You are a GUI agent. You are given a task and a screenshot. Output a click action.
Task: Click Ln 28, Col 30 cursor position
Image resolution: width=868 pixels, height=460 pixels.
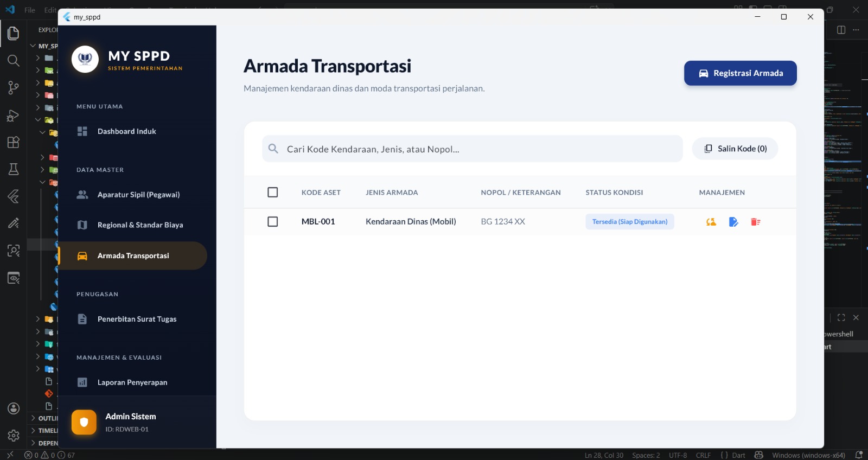[604, 455]
